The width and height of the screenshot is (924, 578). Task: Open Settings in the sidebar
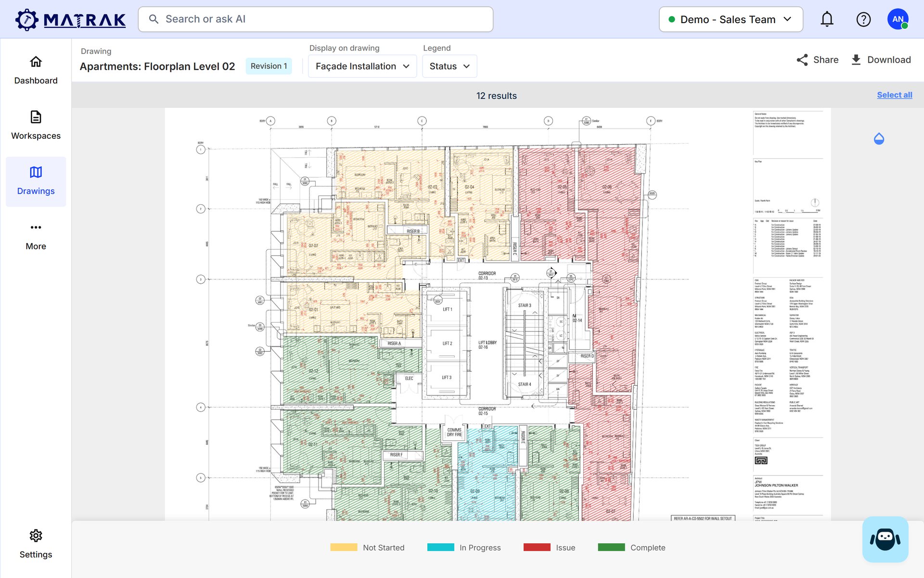pos(36,544)
